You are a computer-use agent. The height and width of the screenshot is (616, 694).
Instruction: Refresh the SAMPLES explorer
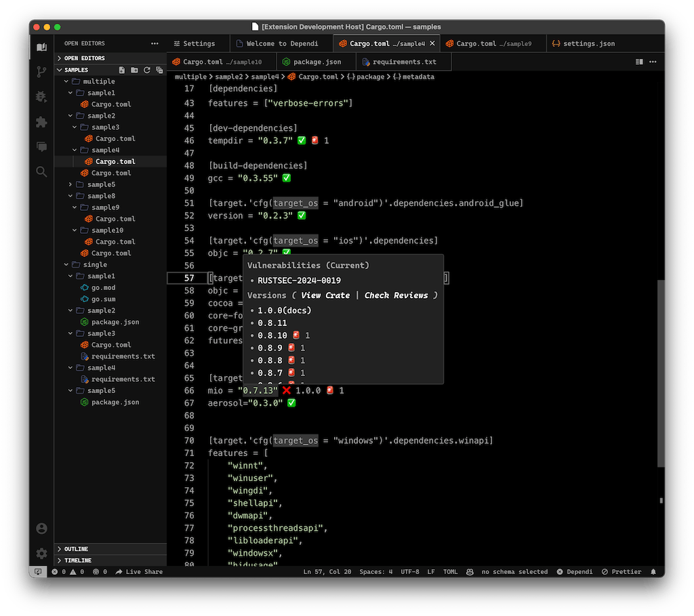coord(147,70)
